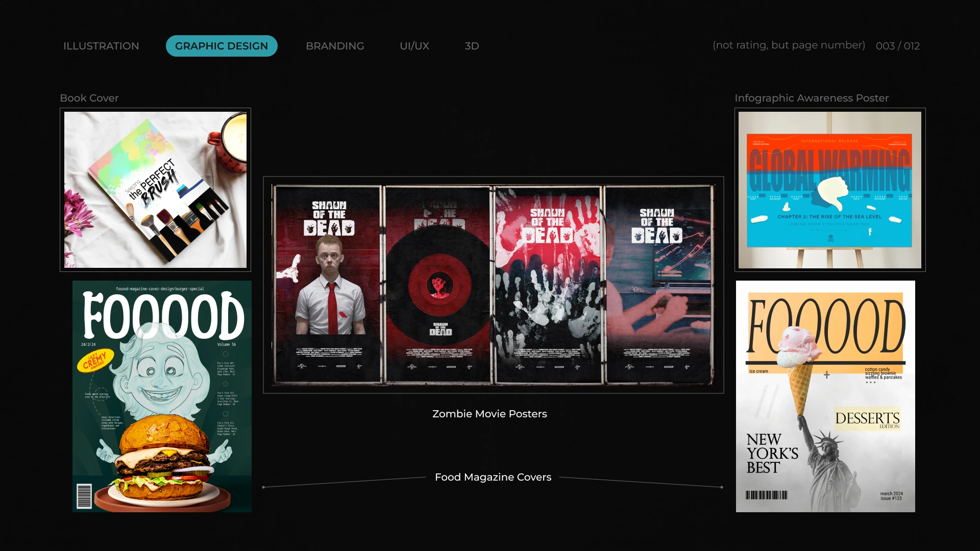Go to the UI/UX tab

(x=414, y=46)
